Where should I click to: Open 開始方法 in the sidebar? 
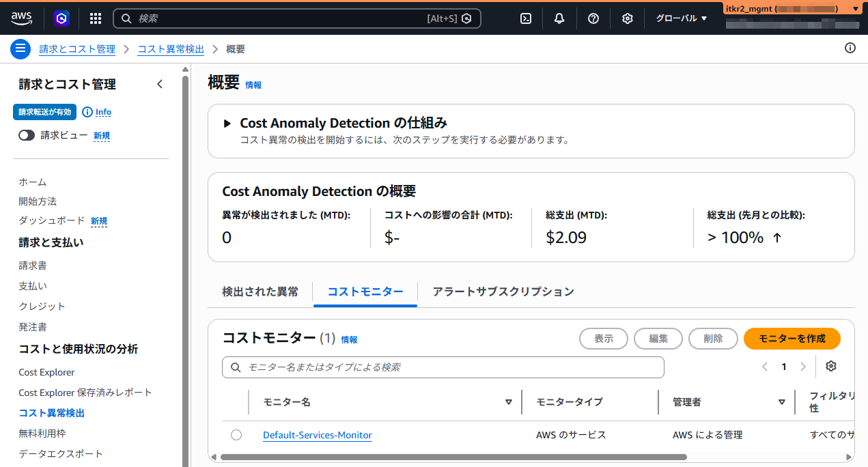coord(38,201)
